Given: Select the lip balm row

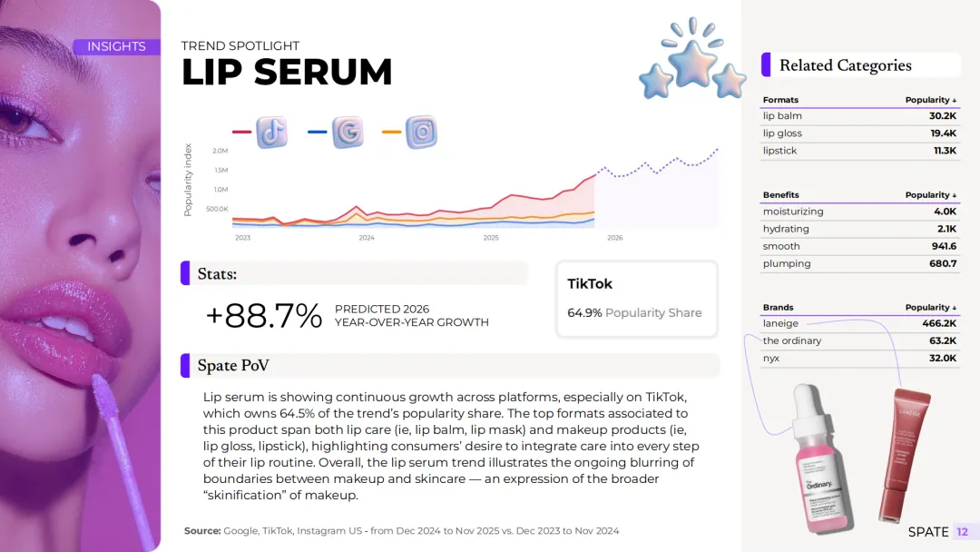Looking at the screenshot, I should pos(859,116).
